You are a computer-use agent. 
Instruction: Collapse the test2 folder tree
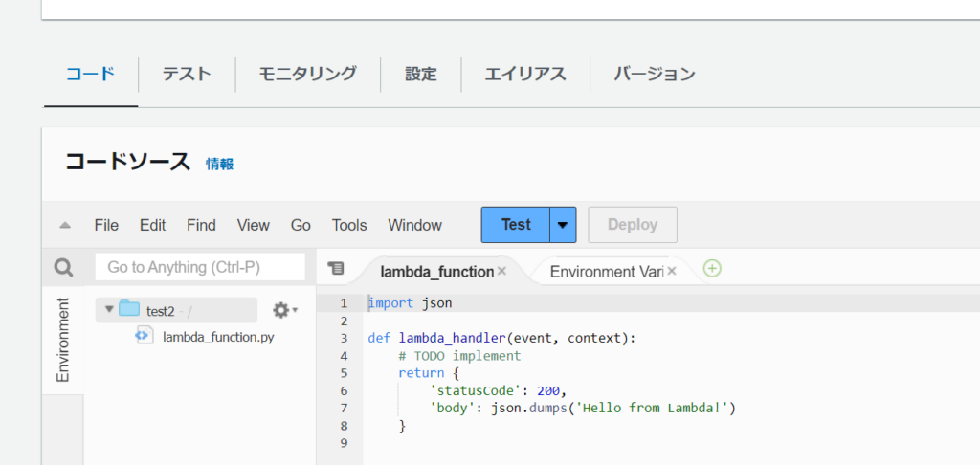[109, 309]
